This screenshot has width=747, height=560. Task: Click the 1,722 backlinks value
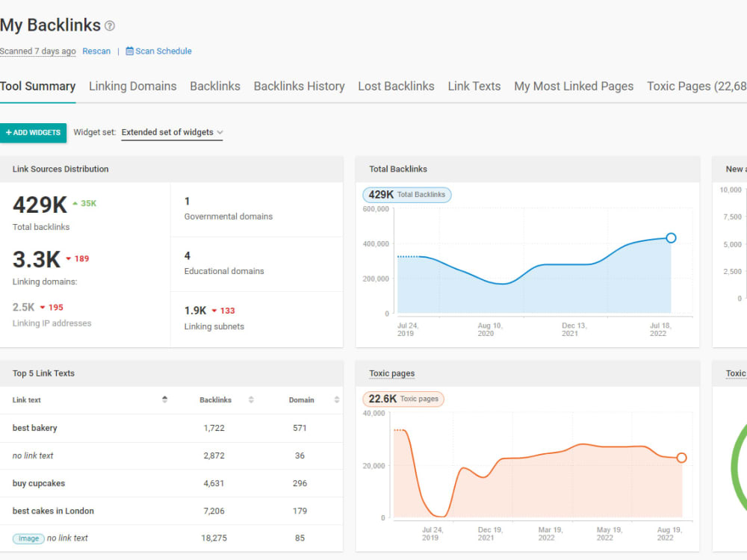(214, 428)
